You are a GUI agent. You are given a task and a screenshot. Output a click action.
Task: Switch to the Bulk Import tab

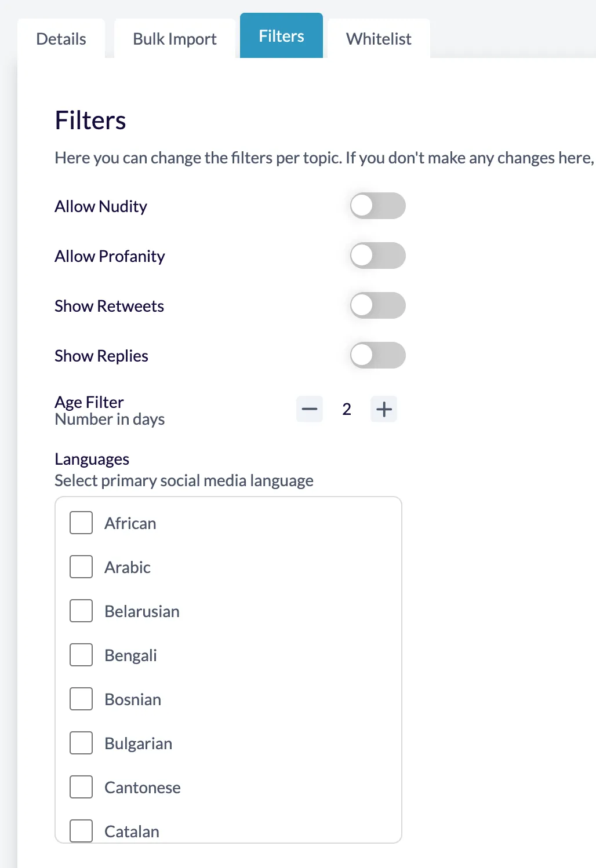pyautogui.click(x=175, y=39)
